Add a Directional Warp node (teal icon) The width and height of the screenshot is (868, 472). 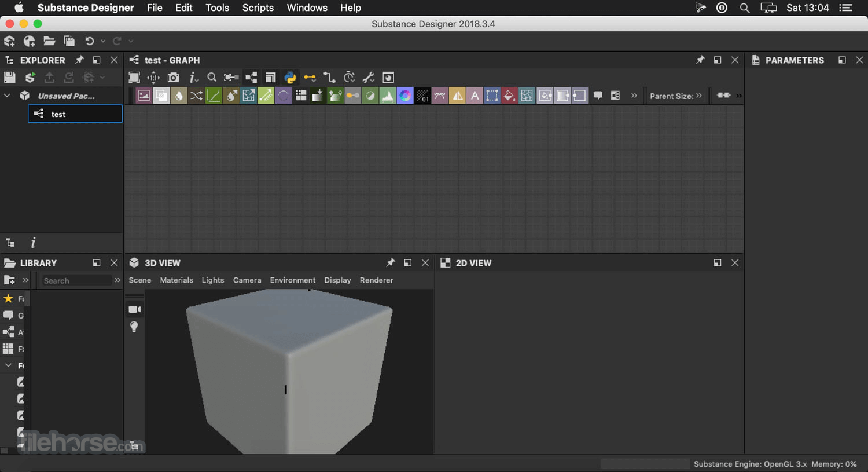point(248,96)
